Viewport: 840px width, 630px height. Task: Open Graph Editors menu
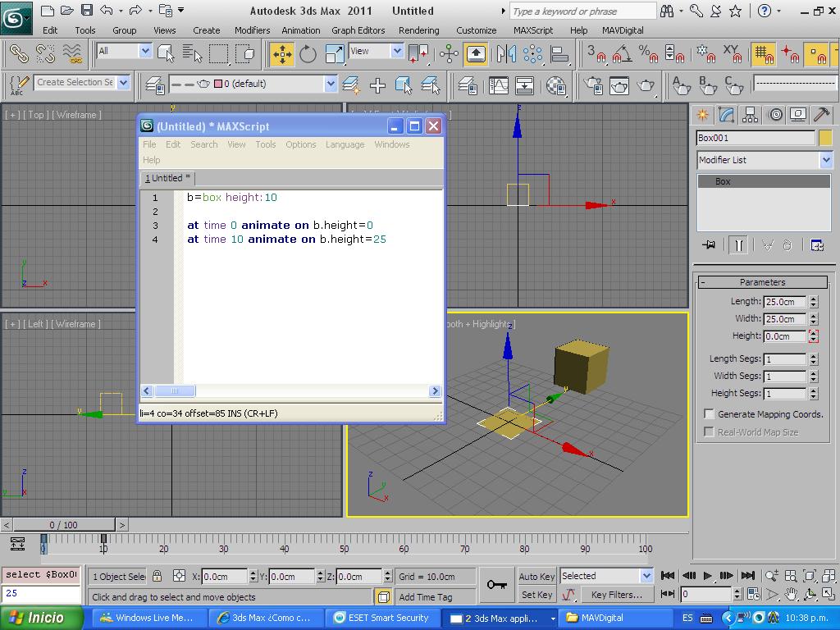pyautogui.click(x=358, y=30)
